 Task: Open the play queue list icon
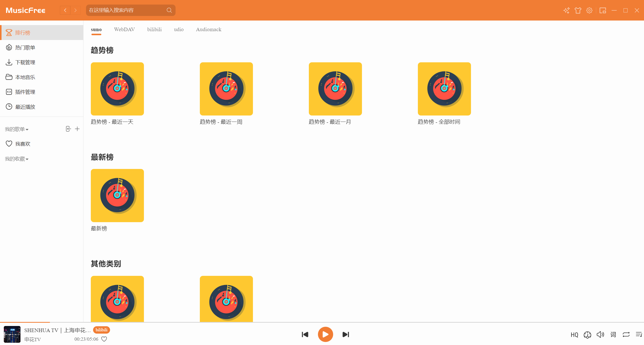click(639, 335)
